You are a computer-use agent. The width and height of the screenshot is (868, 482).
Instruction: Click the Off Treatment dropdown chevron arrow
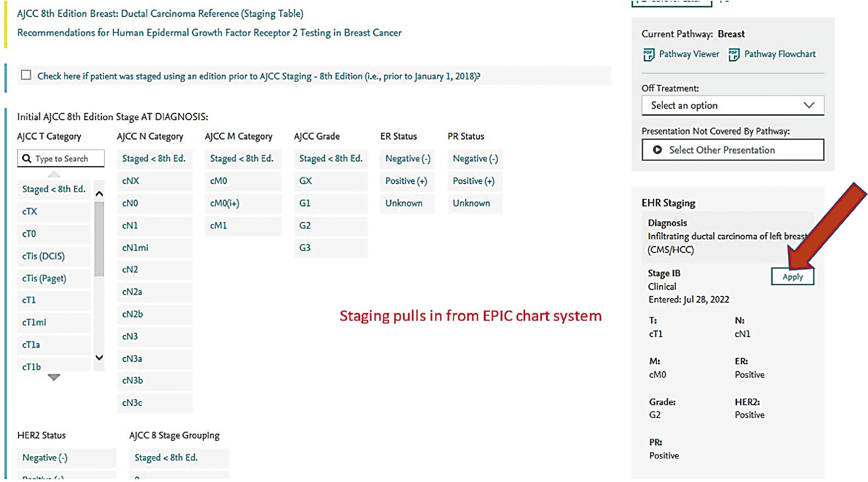click(809, 105)
